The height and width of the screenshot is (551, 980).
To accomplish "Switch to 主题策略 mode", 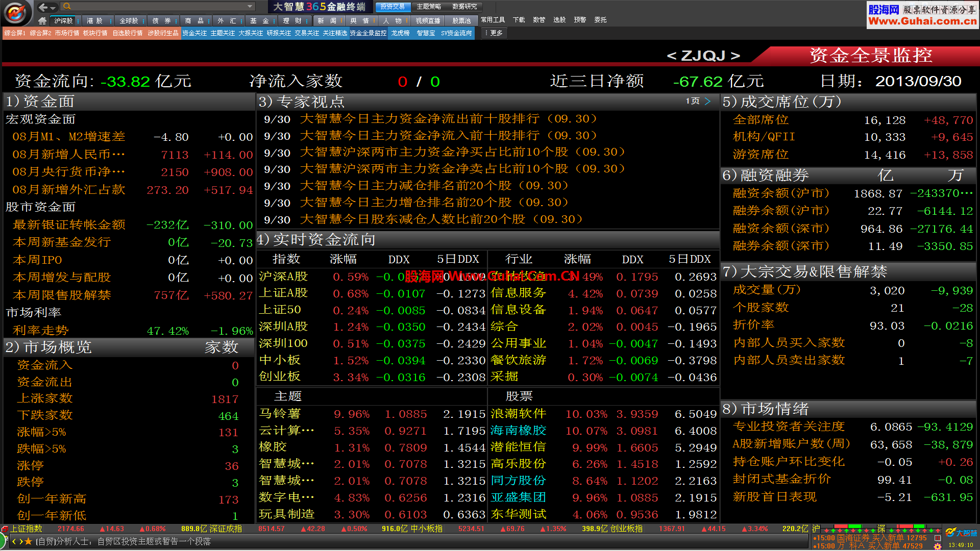I will (x=429, y=7).
